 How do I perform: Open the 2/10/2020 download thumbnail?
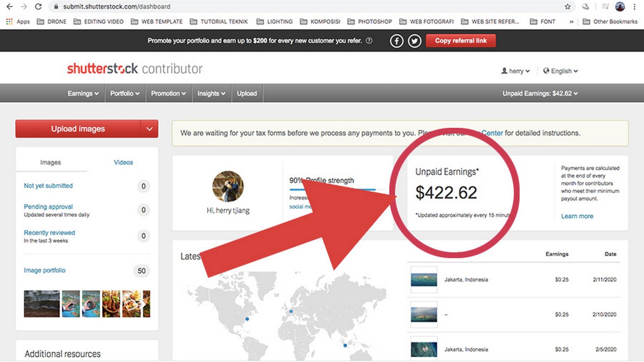[x=424, y=315]
